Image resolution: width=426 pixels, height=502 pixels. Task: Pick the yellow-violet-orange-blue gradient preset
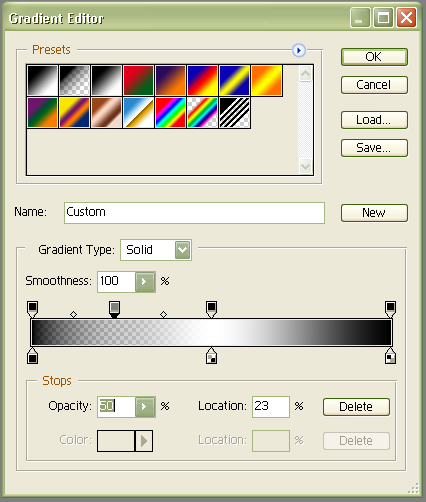coord(74,112)
